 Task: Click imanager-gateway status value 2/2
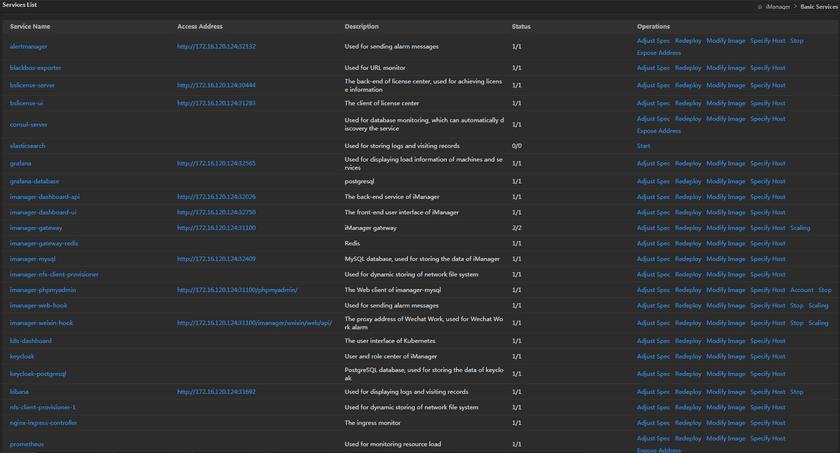coord(516,228)
